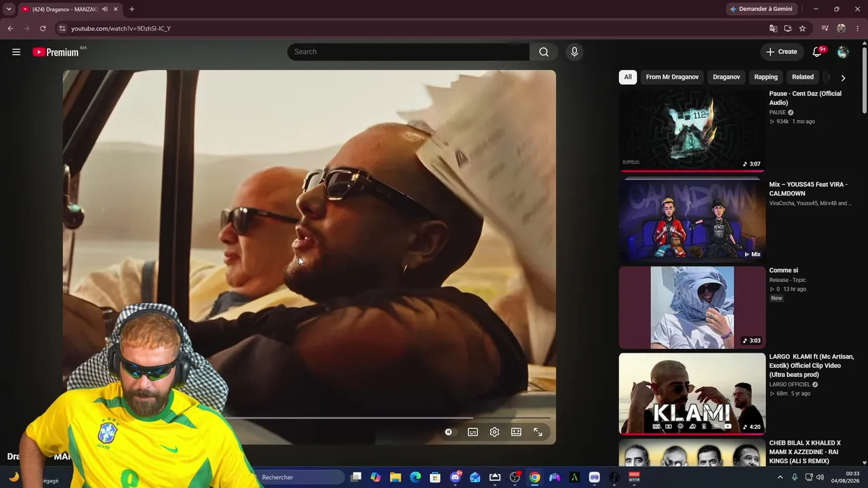The image size is (868, 488).
Task: Close the Draganov YouTube tab
Action: [x=116, y=9]
